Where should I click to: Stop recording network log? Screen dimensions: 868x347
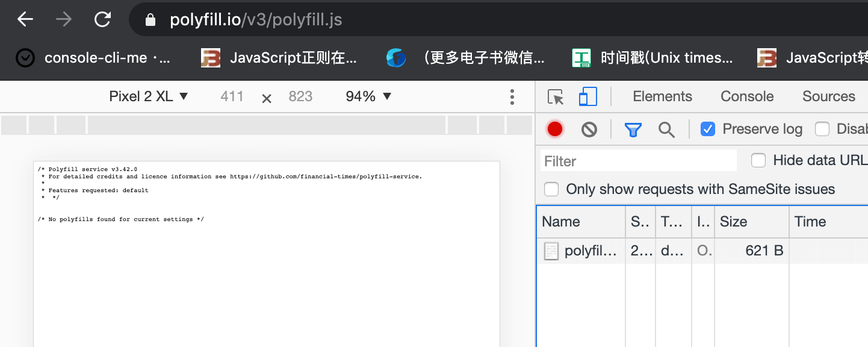pos(555,129)
